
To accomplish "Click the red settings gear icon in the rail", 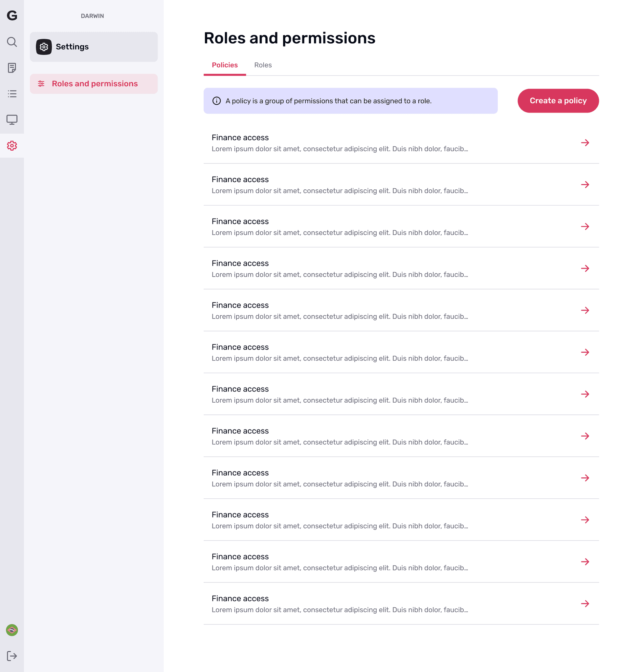I will pyautogui.click(x=12, y=146).
